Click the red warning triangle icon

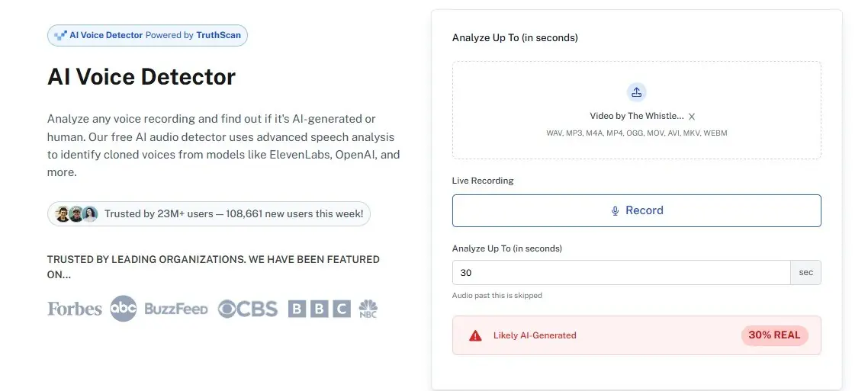[x=476, y=335]
